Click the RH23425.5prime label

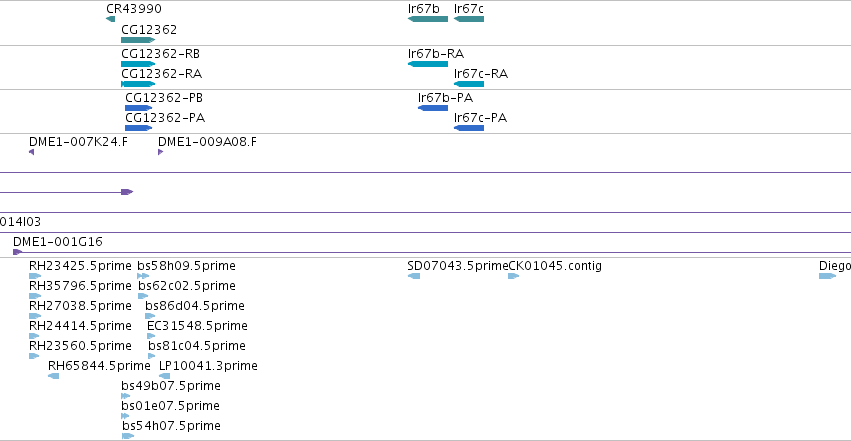tap(80, 266)
